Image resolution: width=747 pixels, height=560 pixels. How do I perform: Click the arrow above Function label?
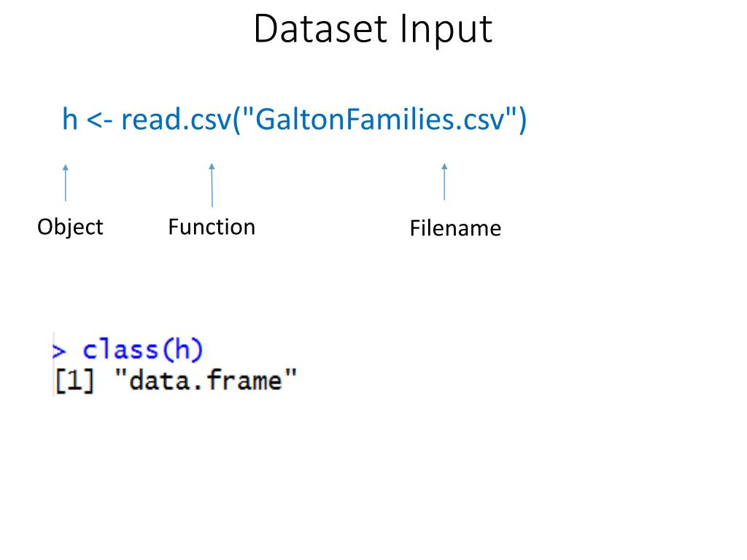(212, 184)
